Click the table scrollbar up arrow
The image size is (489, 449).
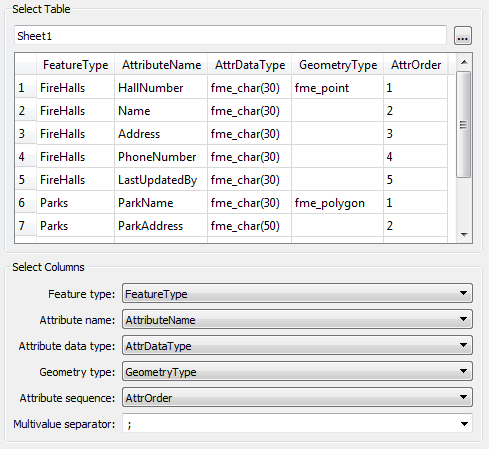tap(464, 62)
